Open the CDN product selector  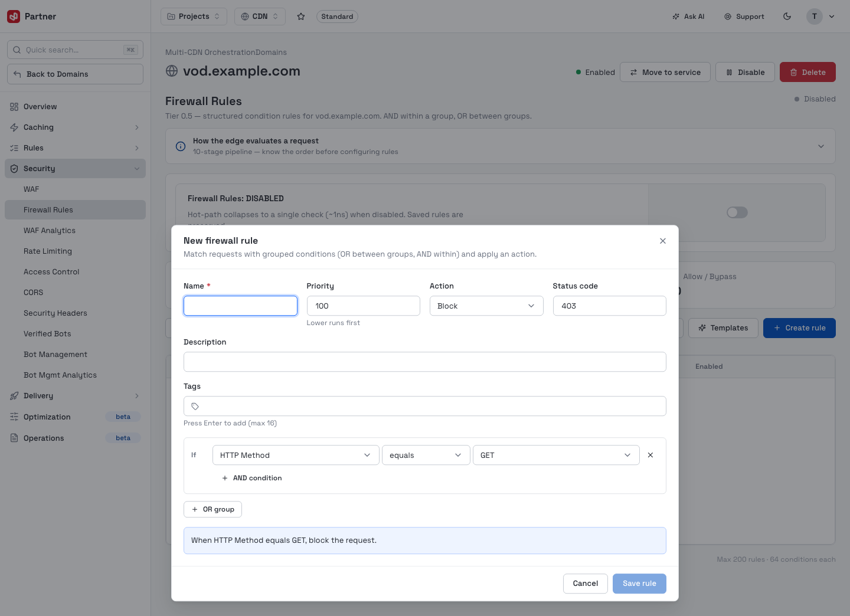260,17
